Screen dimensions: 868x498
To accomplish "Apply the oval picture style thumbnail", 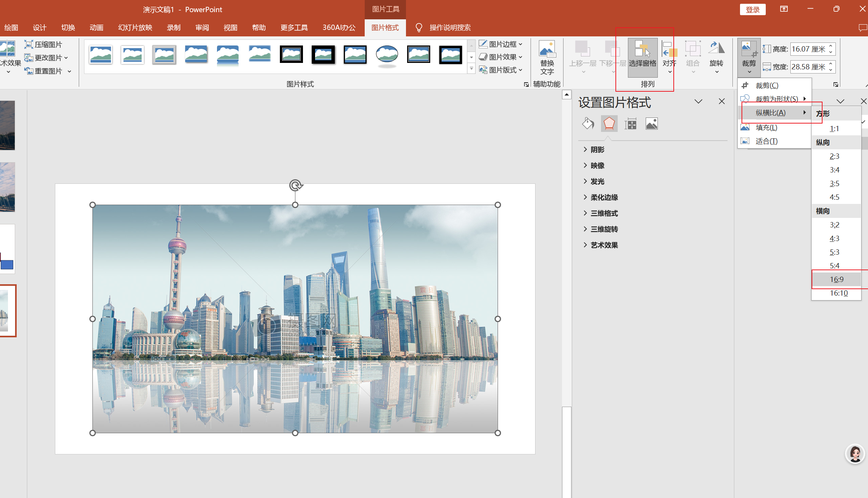I will (x=387, y=55).
